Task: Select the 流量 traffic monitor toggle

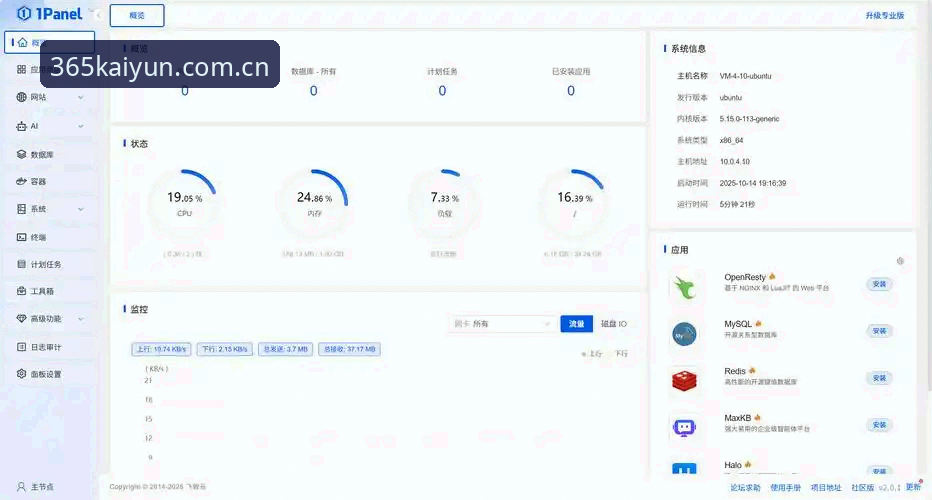Action: (577, 324)
